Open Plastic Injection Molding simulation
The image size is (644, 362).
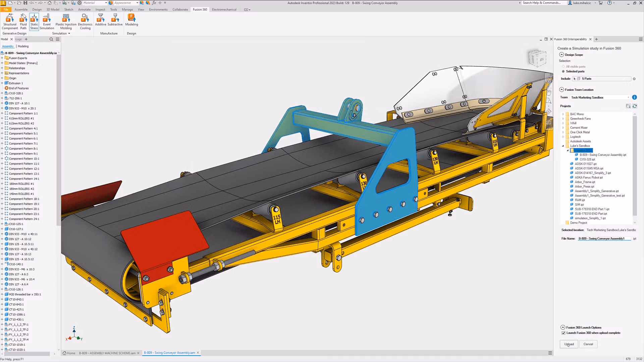[66, 22]
